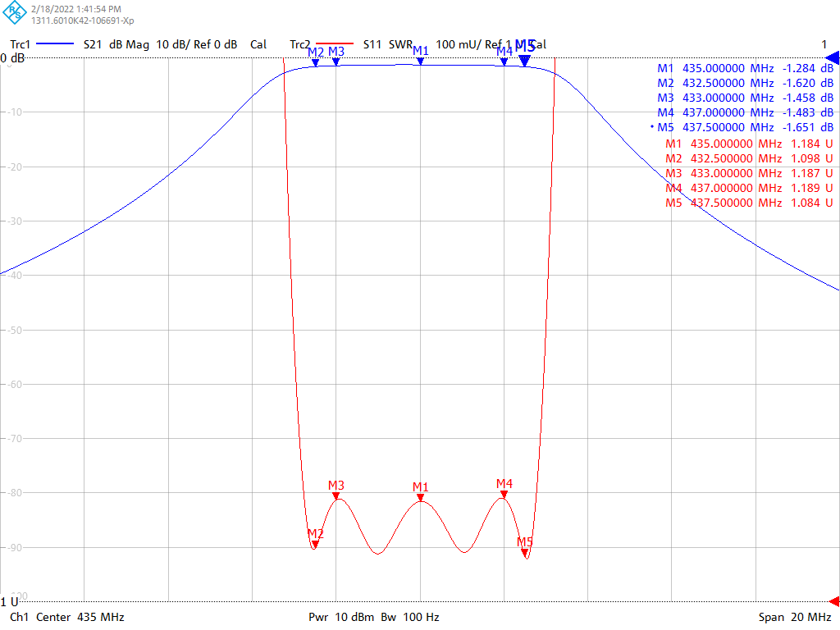This screenshot has width=840, height=630.
Task: Click the Rohde & Schwarz logo icon
Action: click(15, 12)
